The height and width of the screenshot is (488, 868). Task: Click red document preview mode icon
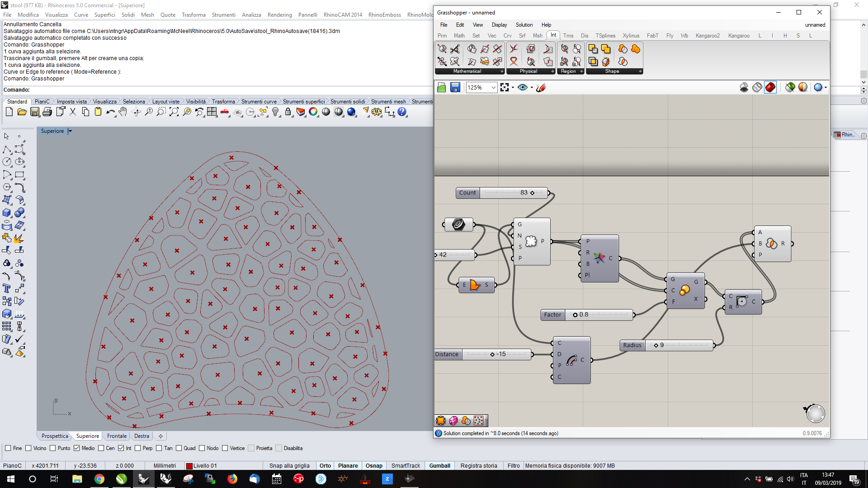click(770, 87)
